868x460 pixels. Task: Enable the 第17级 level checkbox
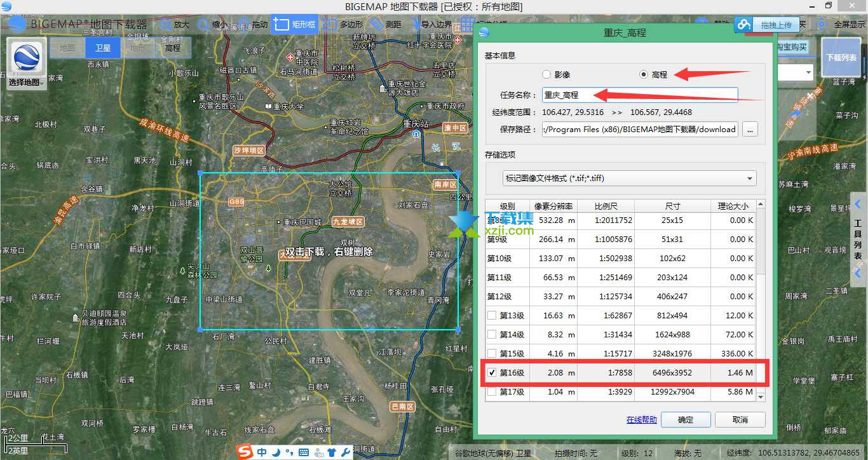coord(492,392)
